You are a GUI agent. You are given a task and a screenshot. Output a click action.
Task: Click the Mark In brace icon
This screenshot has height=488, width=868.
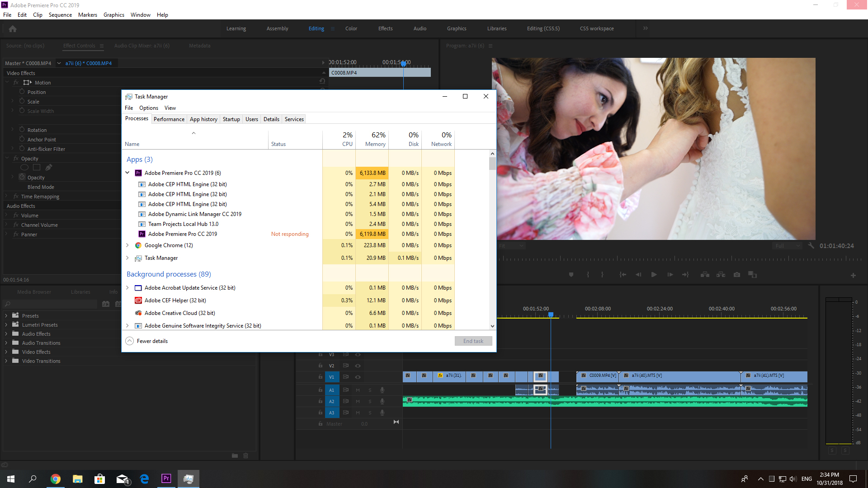click(588, 275)
